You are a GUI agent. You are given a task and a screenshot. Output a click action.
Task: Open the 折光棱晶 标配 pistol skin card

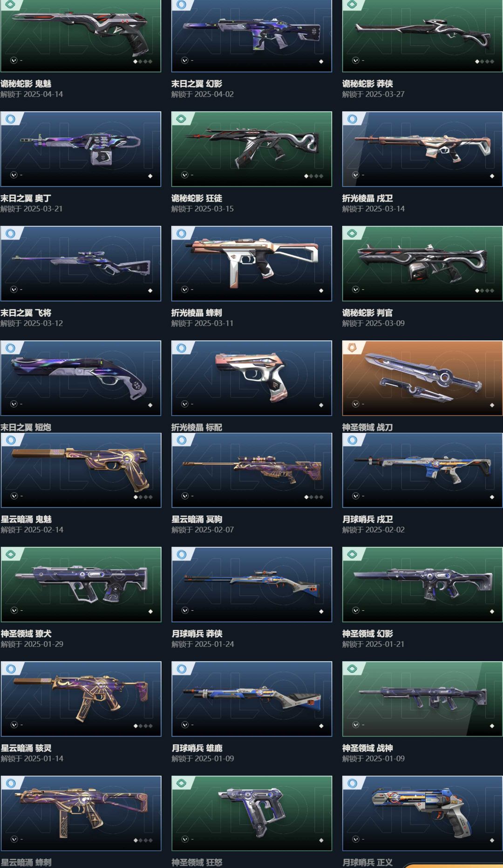point(251,378)
